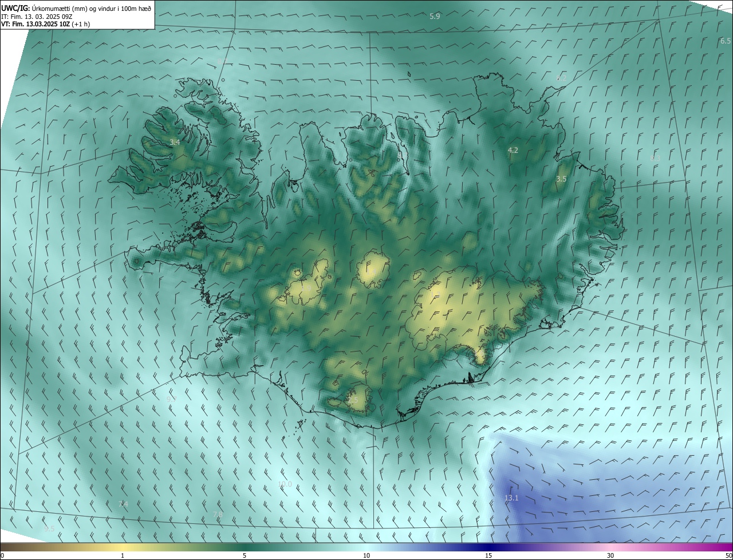Click the 4.2 precipitation value label
The image size is (733, 560).
pos(513,151)
